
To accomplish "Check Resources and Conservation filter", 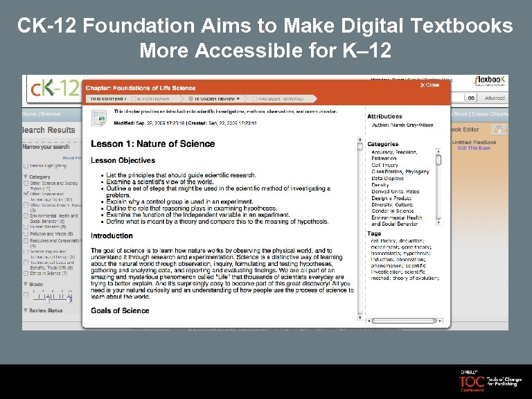I will coord(26,241).
